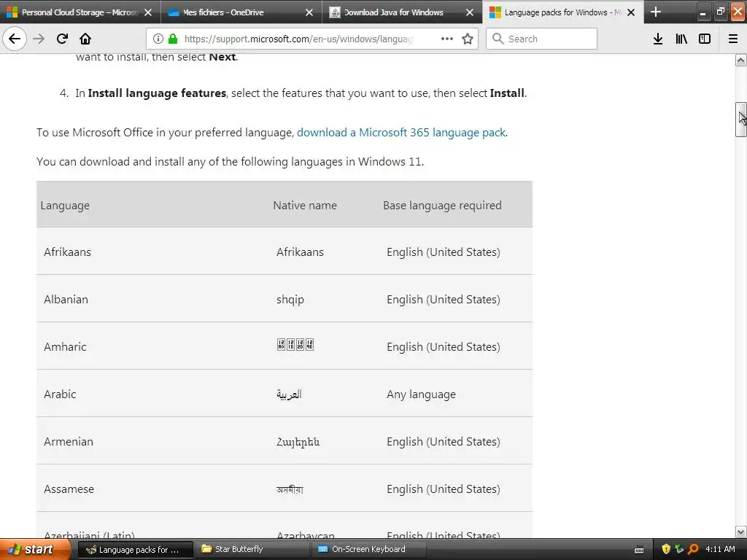The height and width of the screenshot is (560, 747).
Task: Click the green secure connection padlock
Action: tap(172, 39)
